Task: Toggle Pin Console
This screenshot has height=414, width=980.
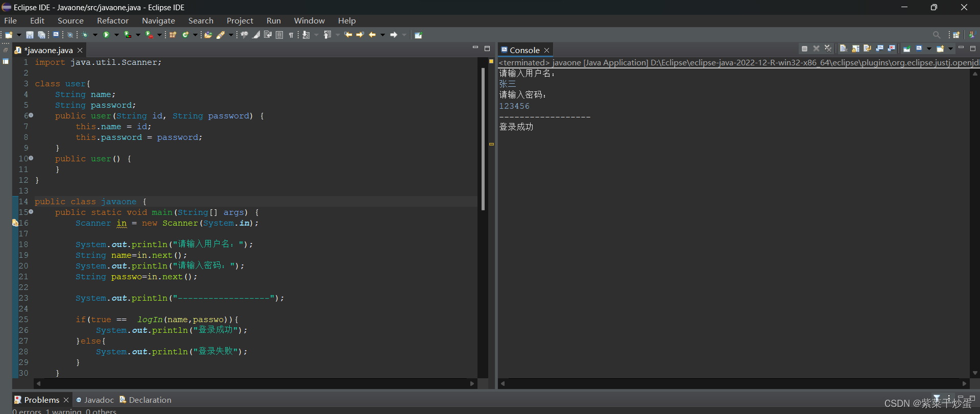Action: click(906, 48)
